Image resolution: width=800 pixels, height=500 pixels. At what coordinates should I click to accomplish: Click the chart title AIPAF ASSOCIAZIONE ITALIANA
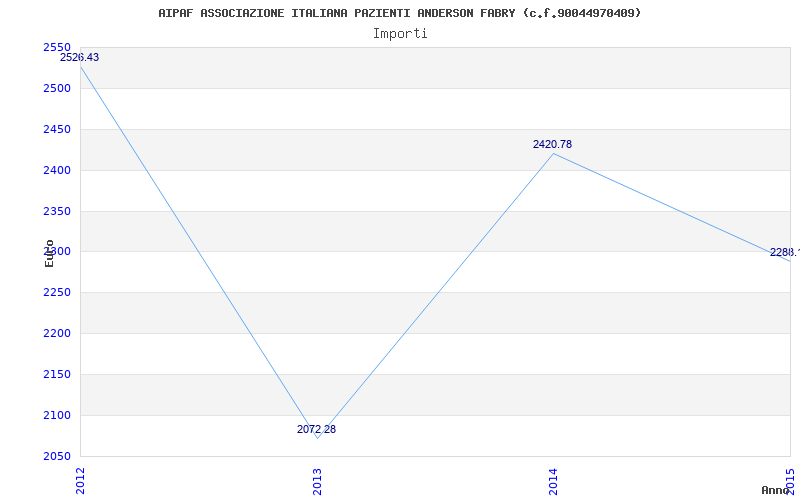point(399,13)
